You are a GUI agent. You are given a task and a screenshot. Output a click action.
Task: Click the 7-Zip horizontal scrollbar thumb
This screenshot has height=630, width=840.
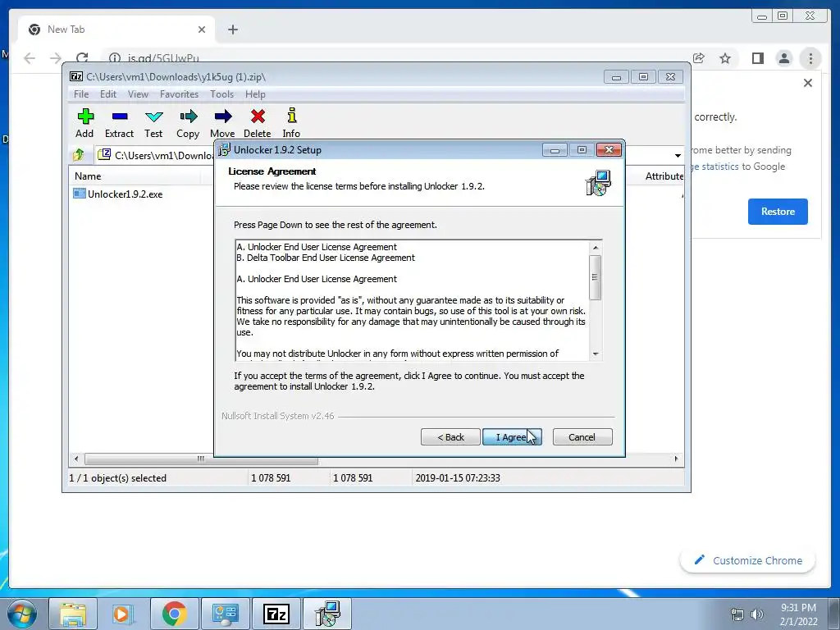(x=201, y=459)
